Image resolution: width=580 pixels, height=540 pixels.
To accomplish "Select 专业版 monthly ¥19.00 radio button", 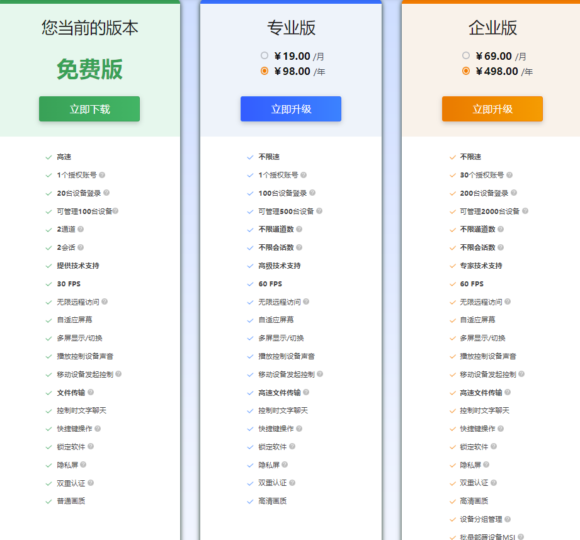I will [264, 55].
